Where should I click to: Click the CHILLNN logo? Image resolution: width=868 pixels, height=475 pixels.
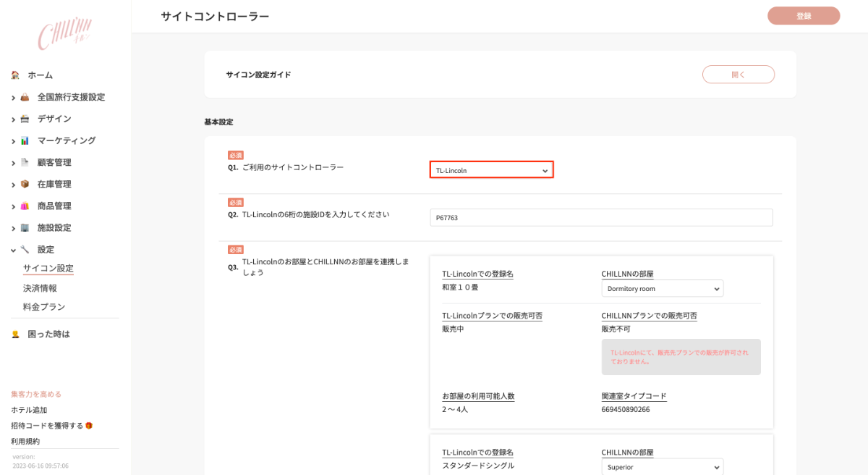tap(64, 35)
